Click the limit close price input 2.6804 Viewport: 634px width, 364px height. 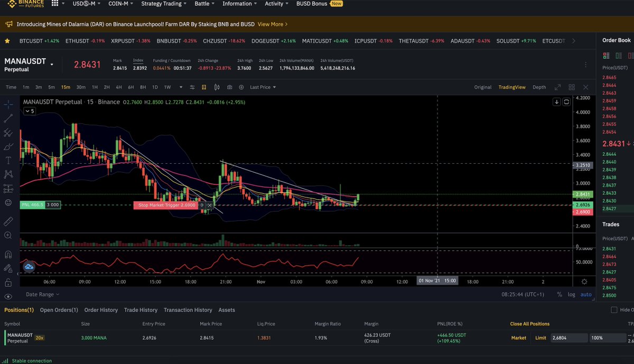click(x=568, y=338)
